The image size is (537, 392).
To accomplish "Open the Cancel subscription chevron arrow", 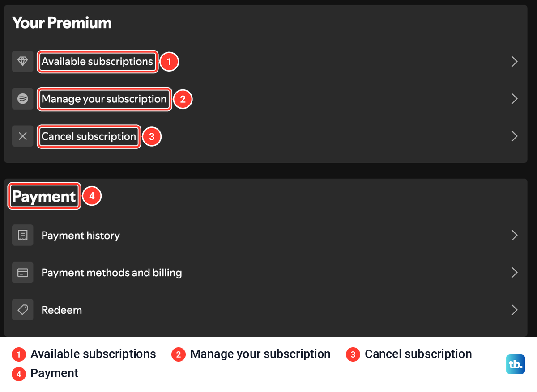I will pos(515,136).
